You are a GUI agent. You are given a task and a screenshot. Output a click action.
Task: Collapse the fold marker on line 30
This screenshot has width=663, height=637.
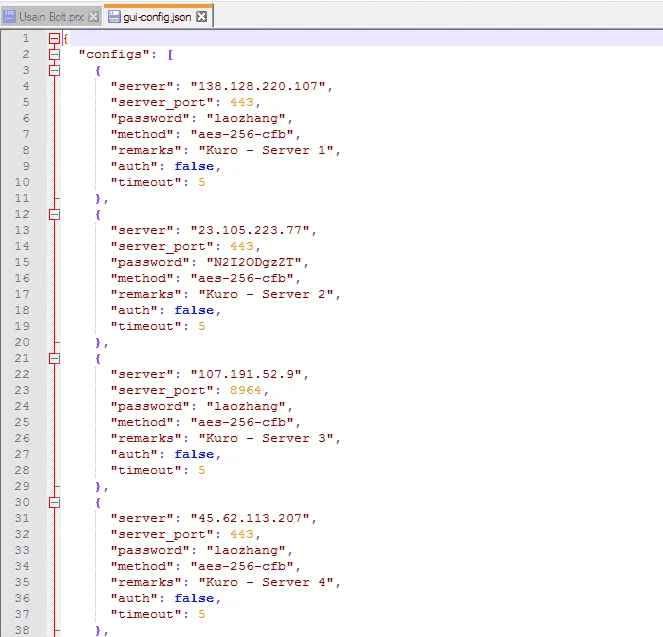click(54, 503)
